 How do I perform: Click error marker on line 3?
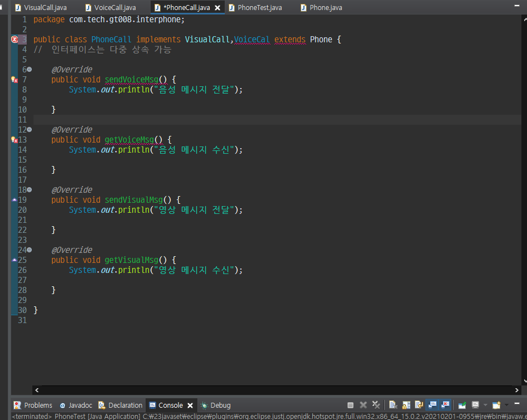[14, 40]
